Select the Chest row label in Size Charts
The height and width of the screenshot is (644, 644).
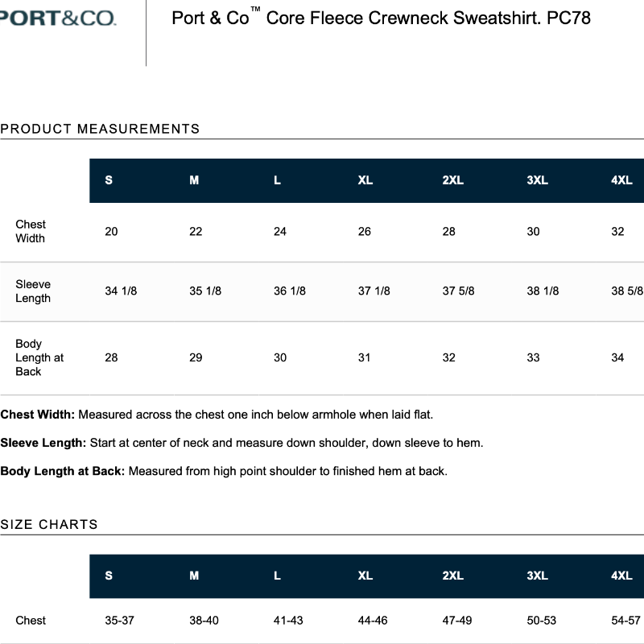click(31, 620)
